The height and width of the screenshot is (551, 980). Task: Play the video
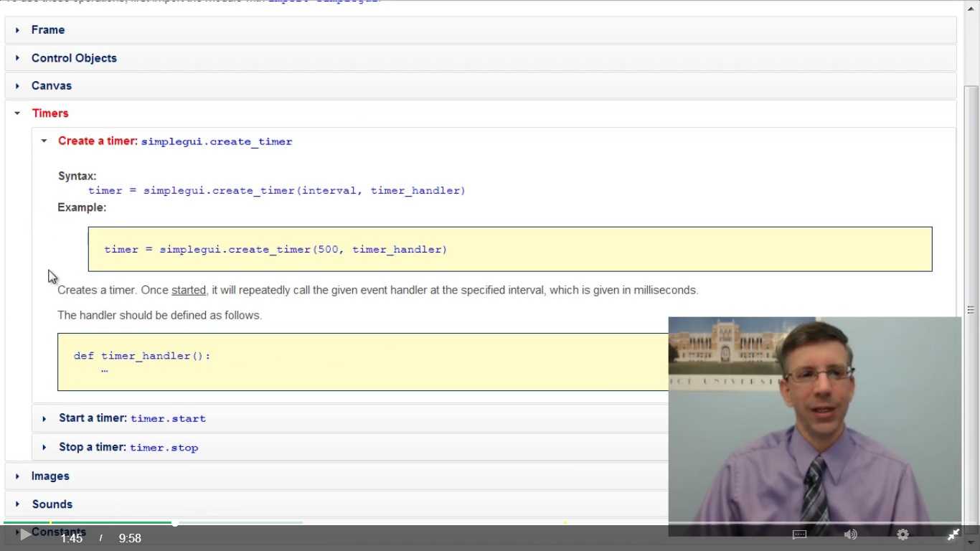[x=24, y=534]
